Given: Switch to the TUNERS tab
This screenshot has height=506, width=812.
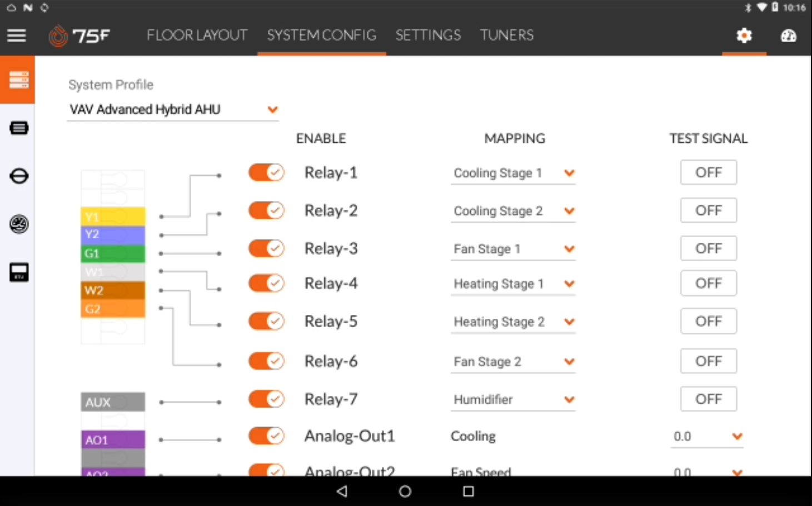Looking at the screenshot, I should tap(507, 36).
